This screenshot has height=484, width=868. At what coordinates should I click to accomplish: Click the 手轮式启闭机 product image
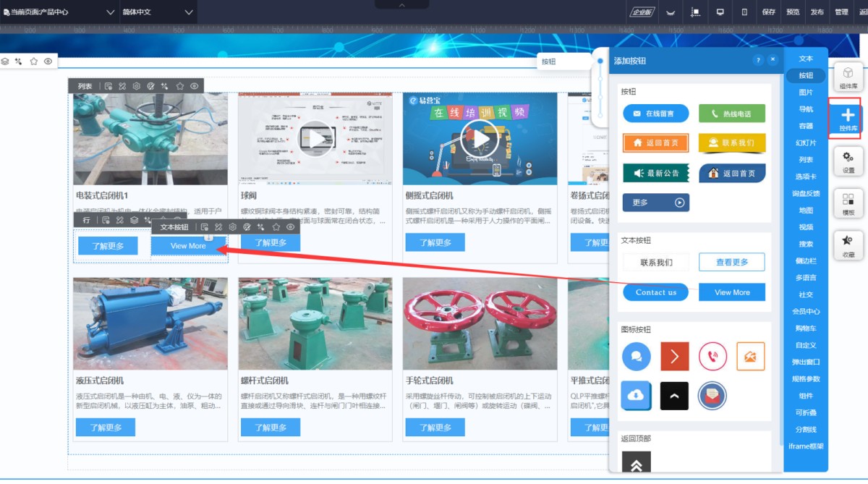tap(480, 323)
